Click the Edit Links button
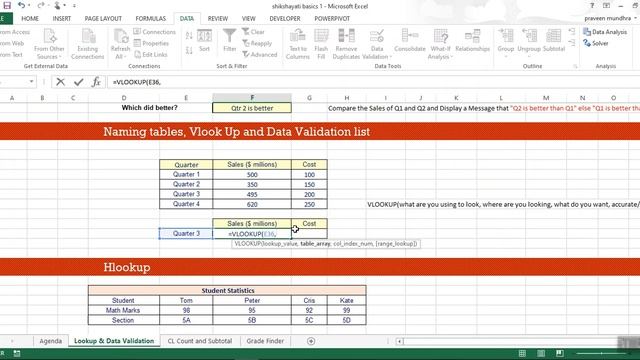 coord(151,54)
